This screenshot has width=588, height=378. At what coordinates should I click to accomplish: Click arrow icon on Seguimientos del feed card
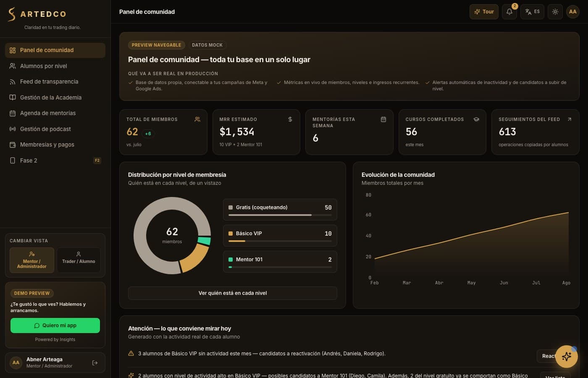pyautogui.click(x=570, y=119)
